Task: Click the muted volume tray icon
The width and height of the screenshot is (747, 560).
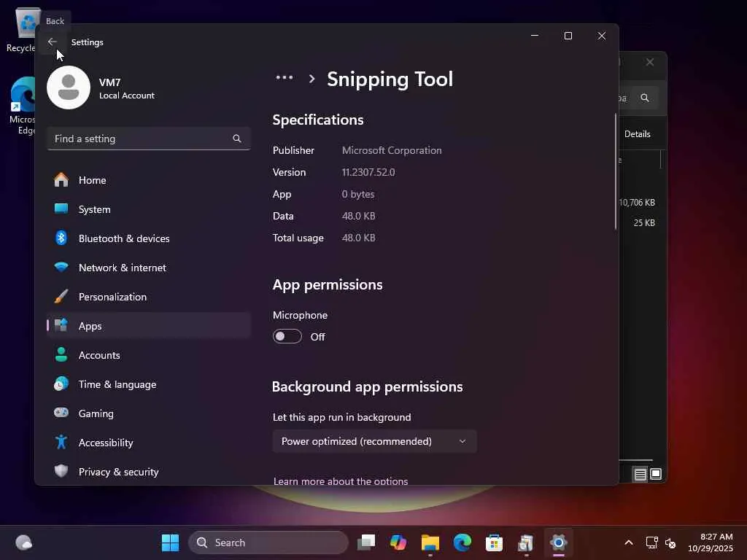Action: [670, 542]
